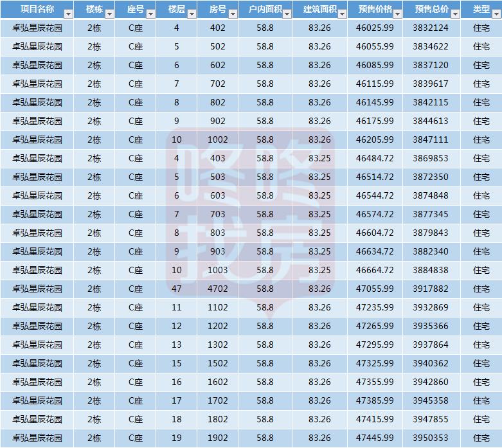Open the 座号 column filter dropdown
Screen dimensions: 502x448
coord(150,13)
